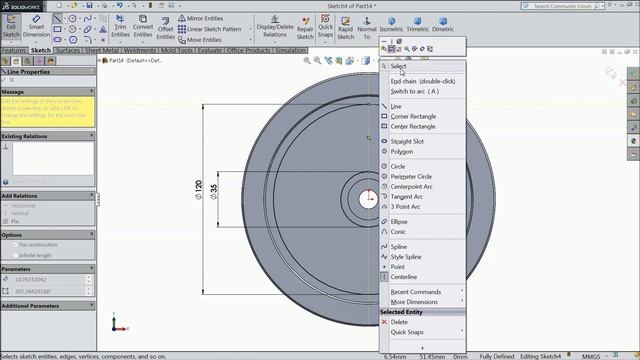Choose Centerline in context menu
Screen dimensions: 640x360
point(422,277)
